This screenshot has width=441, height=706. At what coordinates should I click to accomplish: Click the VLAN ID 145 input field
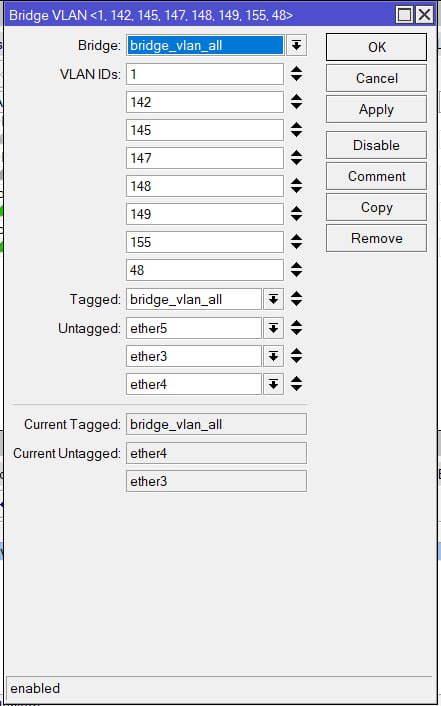pyautogui.click(x=205, y=130)
